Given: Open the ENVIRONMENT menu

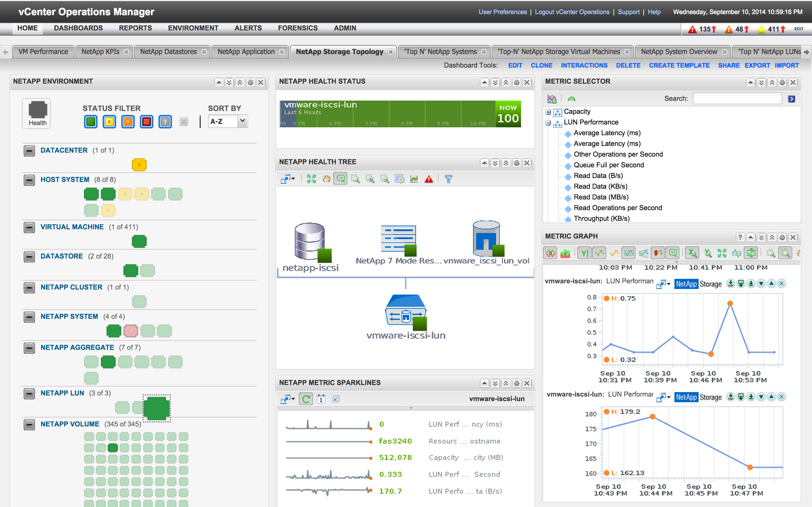Looking at the screenshot, I should point(193,28).
